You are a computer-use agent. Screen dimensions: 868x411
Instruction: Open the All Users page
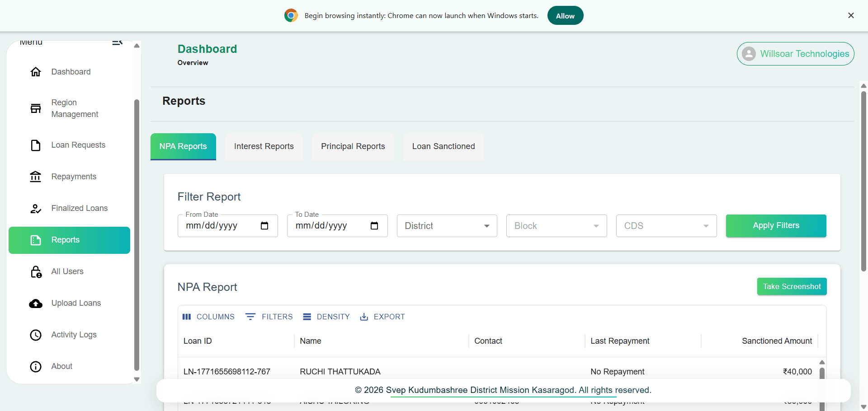(x=69, y=271)
